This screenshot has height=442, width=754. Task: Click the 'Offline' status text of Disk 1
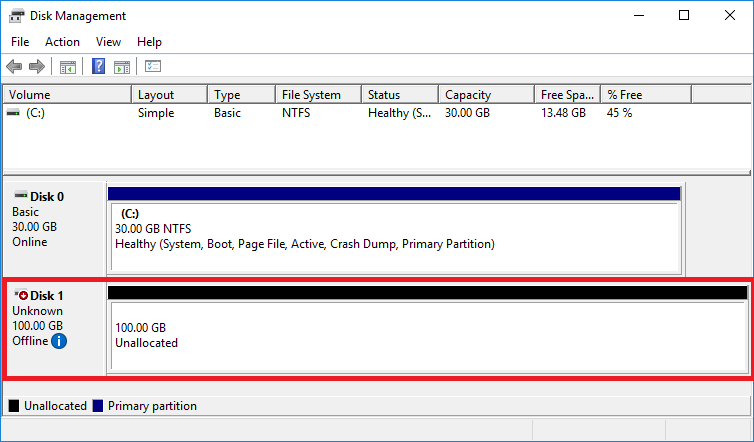coord(30,341)
